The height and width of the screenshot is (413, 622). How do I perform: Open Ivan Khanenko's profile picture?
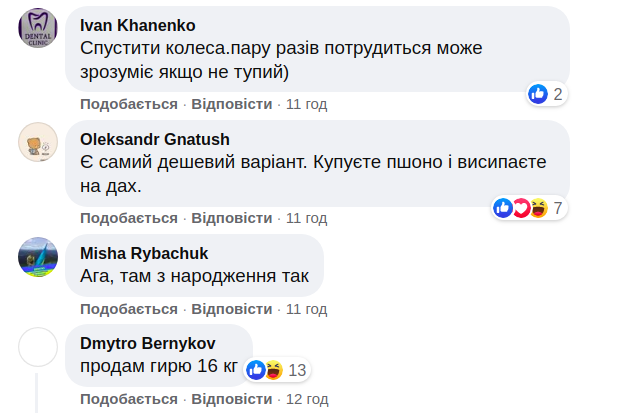pos(38,27)
